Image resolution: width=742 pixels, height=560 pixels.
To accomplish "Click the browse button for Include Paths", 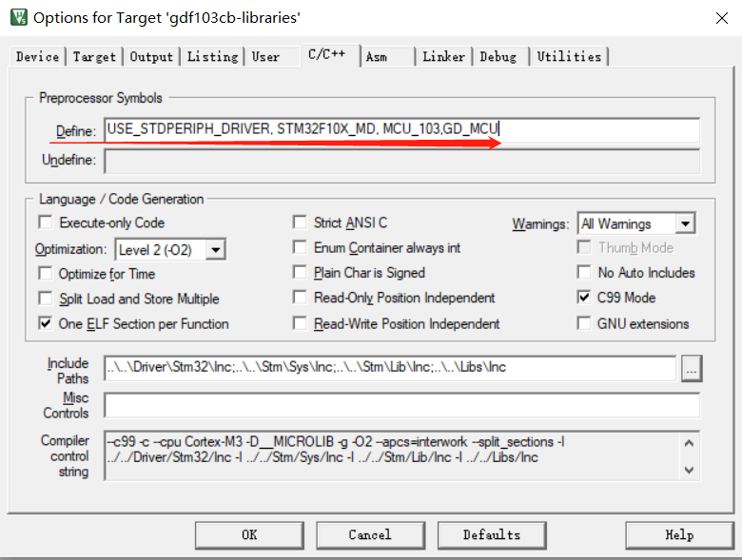I will [x=692, y=368].
